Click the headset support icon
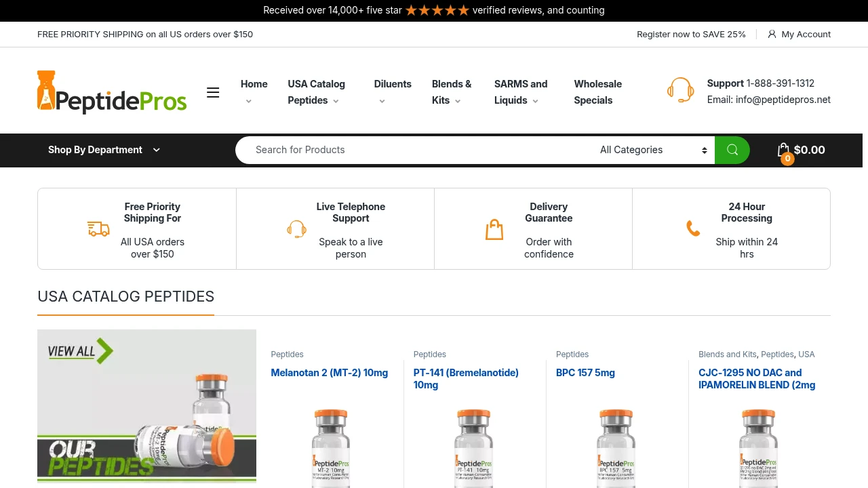Viewport: 868px width, 488px height. tap(680, 90)
